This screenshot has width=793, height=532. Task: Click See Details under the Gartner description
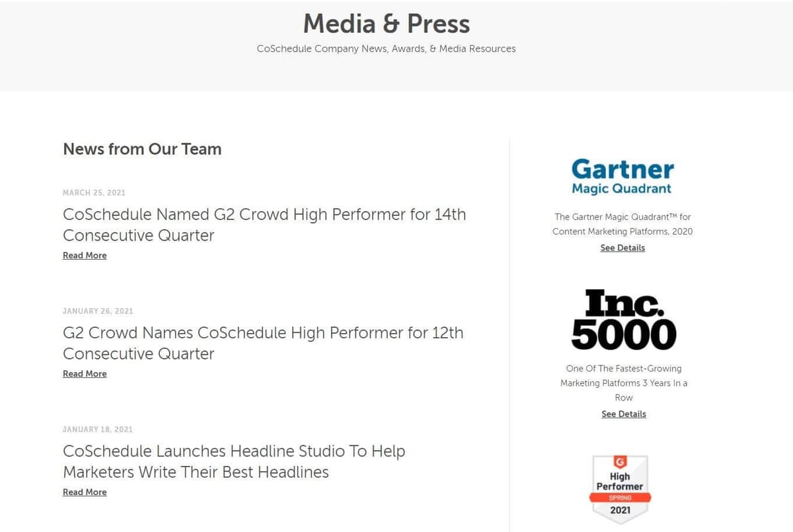[622, 247]
